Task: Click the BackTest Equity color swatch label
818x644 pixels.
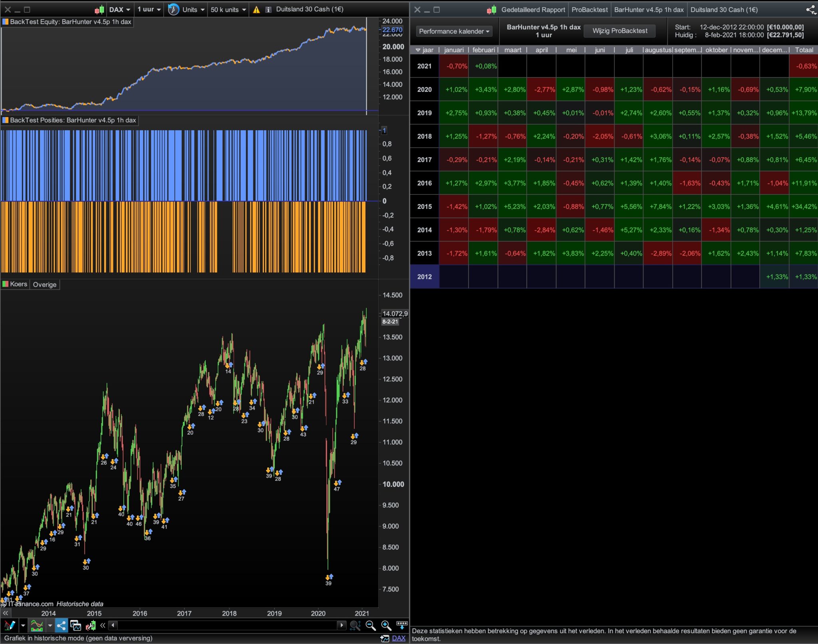Action: pyautogui.click(x=6, y=22)
